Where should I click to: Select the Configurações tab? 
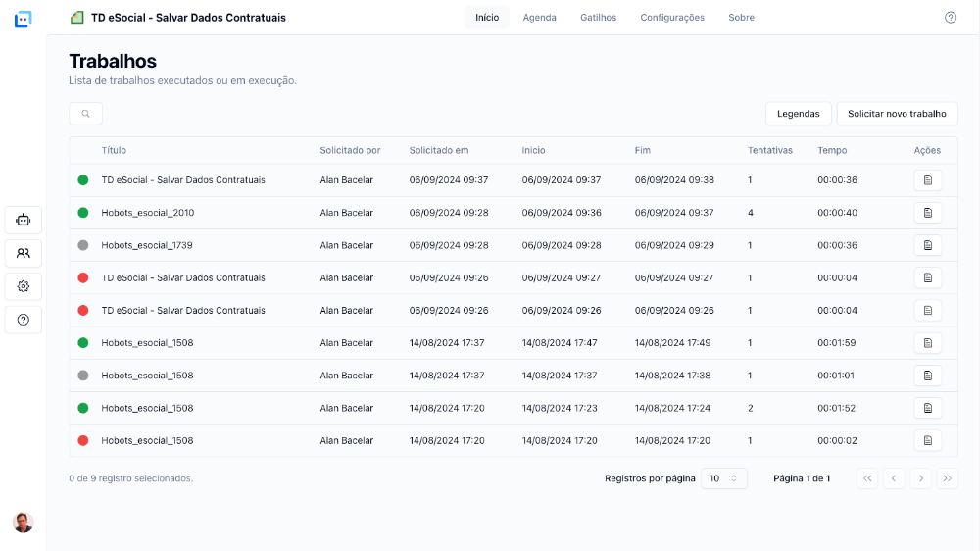tap(672, 18)
